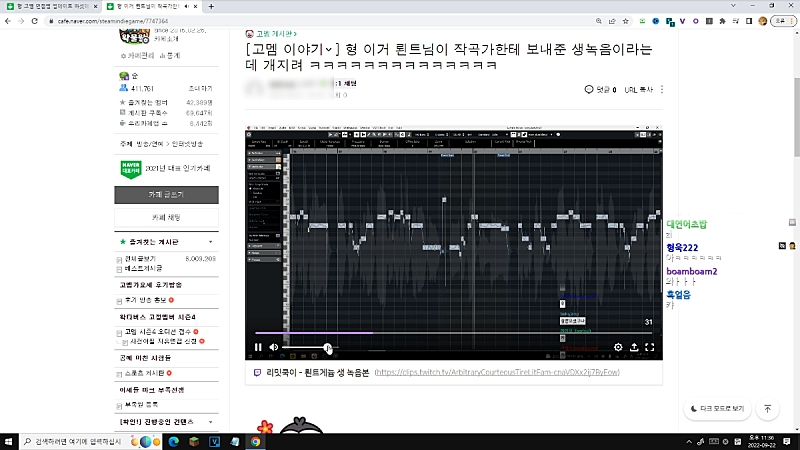This screenshot has width=800, height=450.
Task: Open the 통계 statistics link
Action: tap(170, 56)
